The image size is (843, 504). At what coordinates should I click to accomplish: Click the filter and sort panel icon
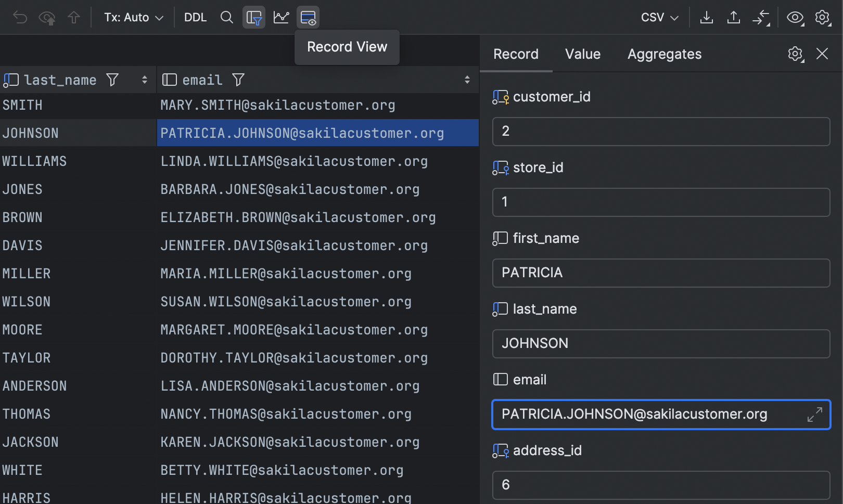(x=254, y=17)
